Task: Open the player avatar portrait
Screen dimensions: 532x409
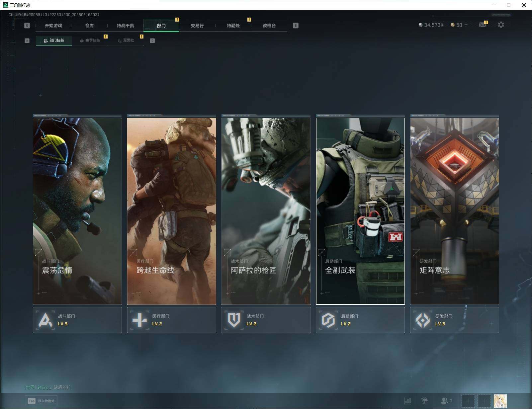Action: click(500, 401)
